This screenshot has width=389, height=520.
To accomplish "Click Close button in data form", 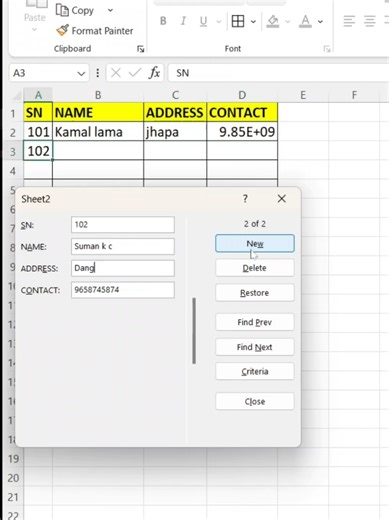I will tap(255, 401).
